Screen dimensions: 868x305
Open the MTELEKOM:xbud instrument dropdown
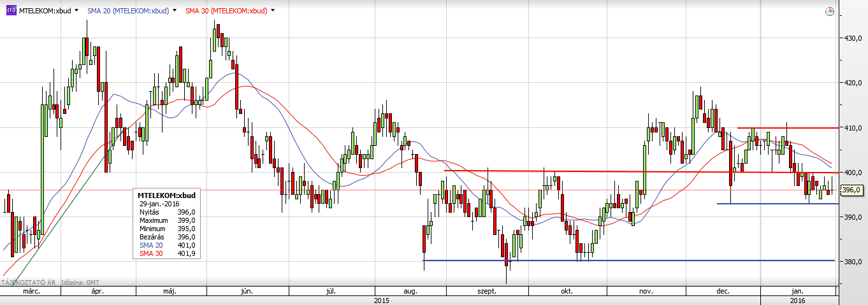click(x=77, y=11)
